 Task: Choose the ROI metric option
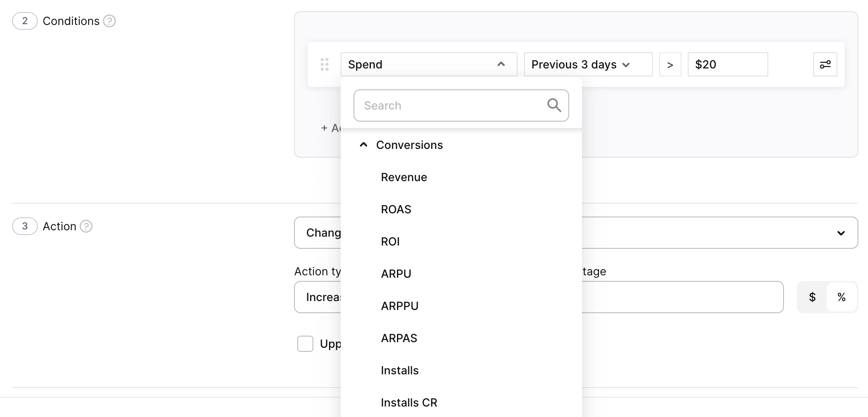[390, 242]
